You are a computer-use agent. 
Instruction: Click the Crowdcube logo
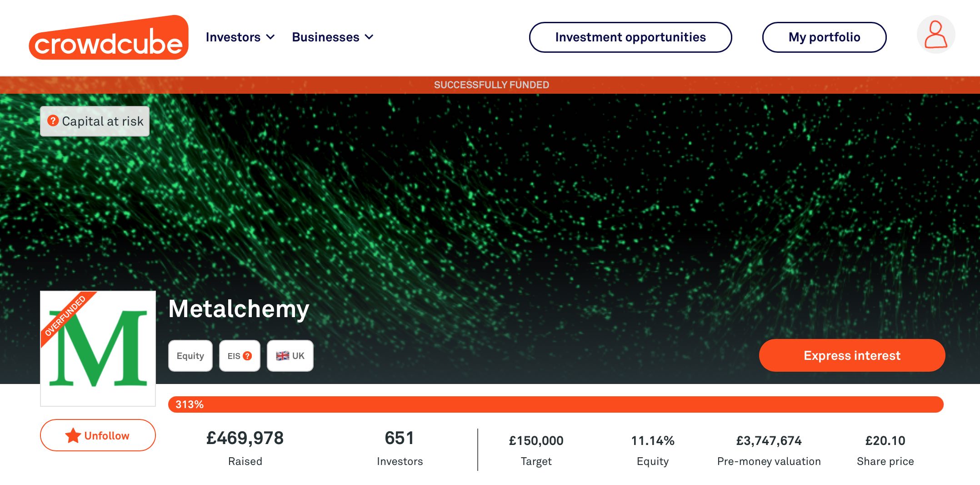(x=109, y=38)
